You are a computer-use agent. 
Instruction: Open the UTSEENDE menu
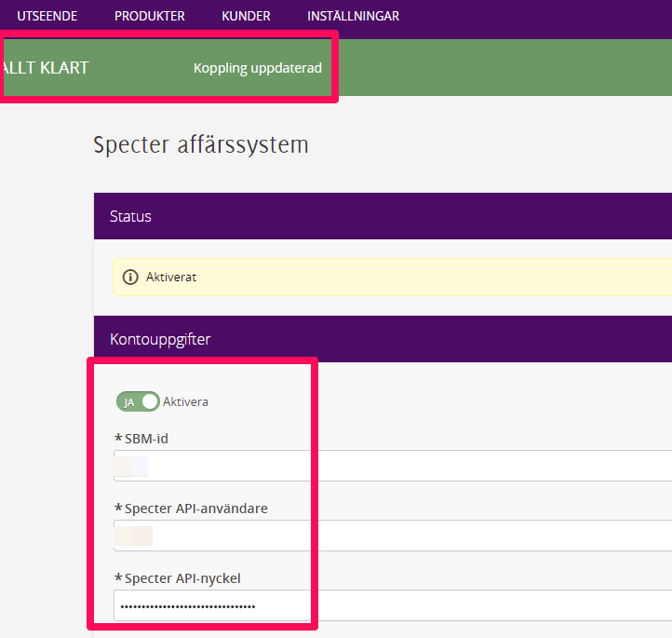click(x=47, y=16)
